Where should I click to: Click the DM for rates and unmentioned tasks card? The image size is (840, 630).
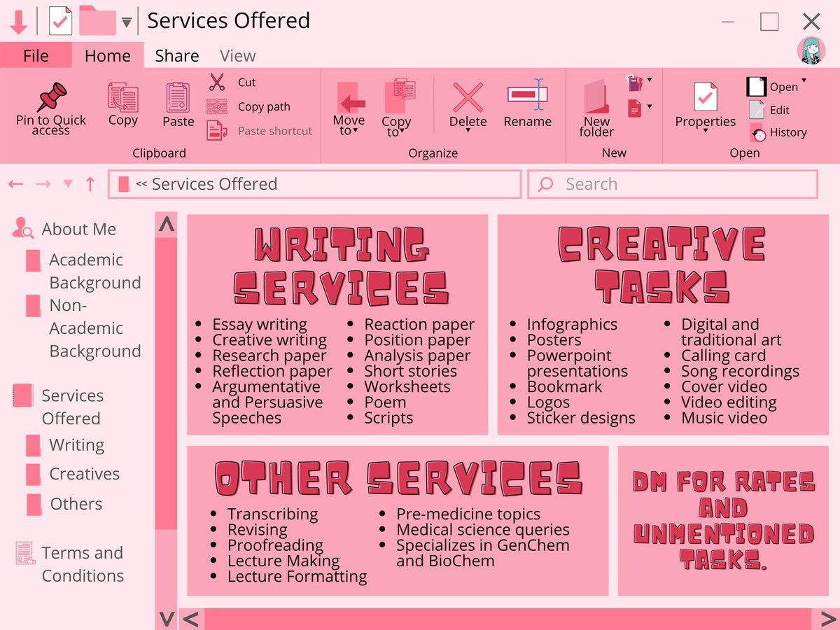pyautogui.click(x=724, y=520)
